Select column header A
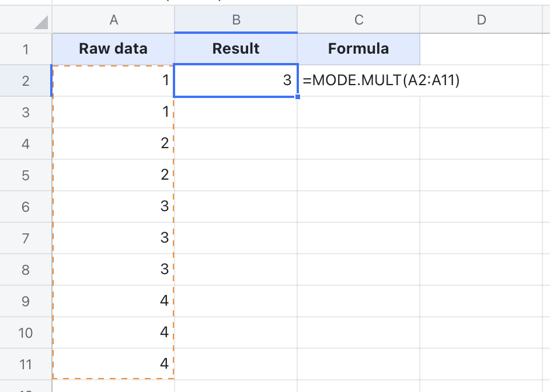Screen dimensions: 550x392 (113, 19)
